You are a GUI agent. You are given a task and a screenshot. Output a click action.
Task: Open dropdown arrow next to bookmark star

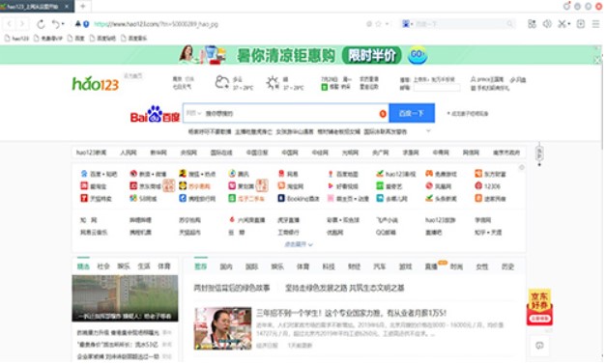(x=387, y=24)
